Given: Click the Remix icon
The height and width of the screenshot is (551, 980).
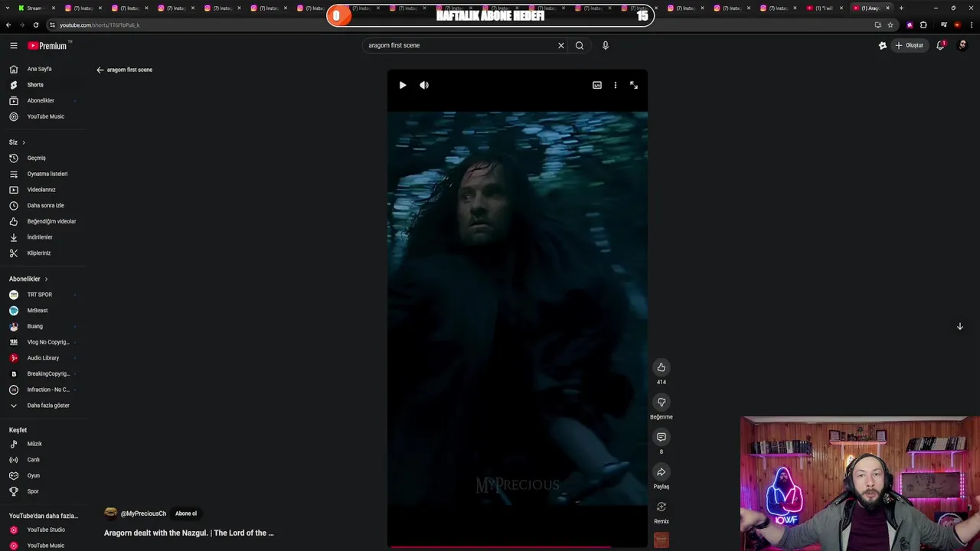Looking at the screenshot, I should coord(661,507).
